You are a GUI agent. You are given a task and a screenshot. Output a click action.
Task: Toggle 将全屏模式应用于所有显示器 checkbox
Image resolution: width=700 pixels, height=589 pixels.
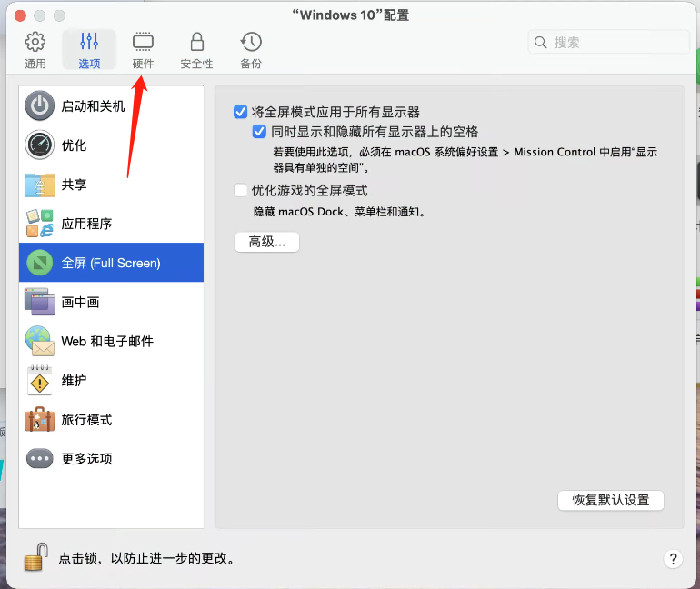[240, 112]
